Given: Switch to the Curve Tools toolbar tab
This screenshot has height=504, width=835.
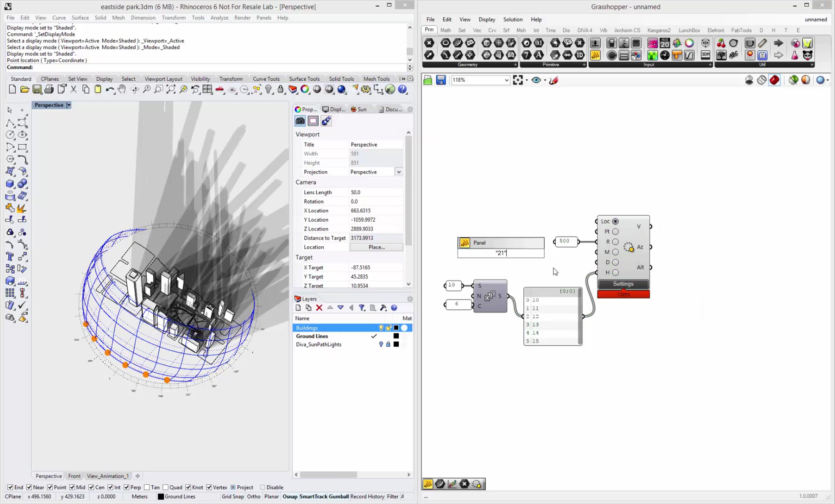Looking at the screenshot, I should coord(266,79).
